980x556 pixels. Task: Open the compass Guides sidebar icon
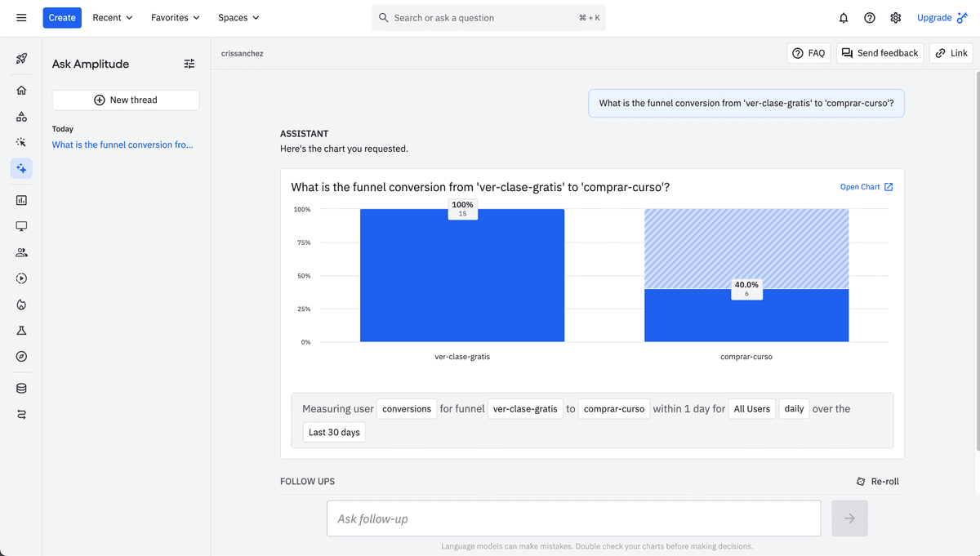point(21,357)
